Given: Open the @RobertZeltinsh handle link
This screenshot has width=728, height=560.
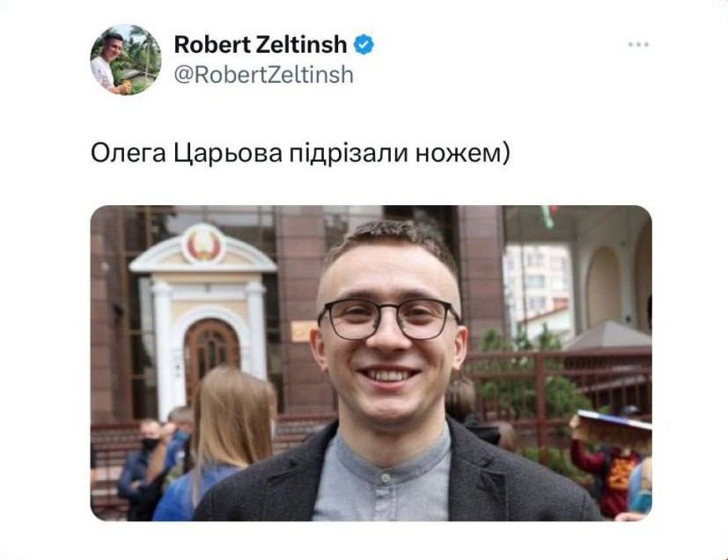Looking at the screenshot, I should (x=264, y=75).
